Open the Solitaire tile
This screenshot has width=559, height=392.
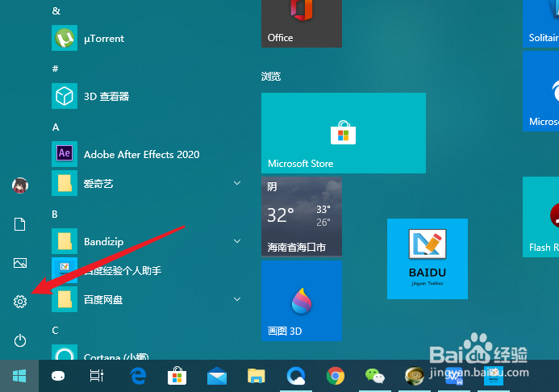point(540,23)
